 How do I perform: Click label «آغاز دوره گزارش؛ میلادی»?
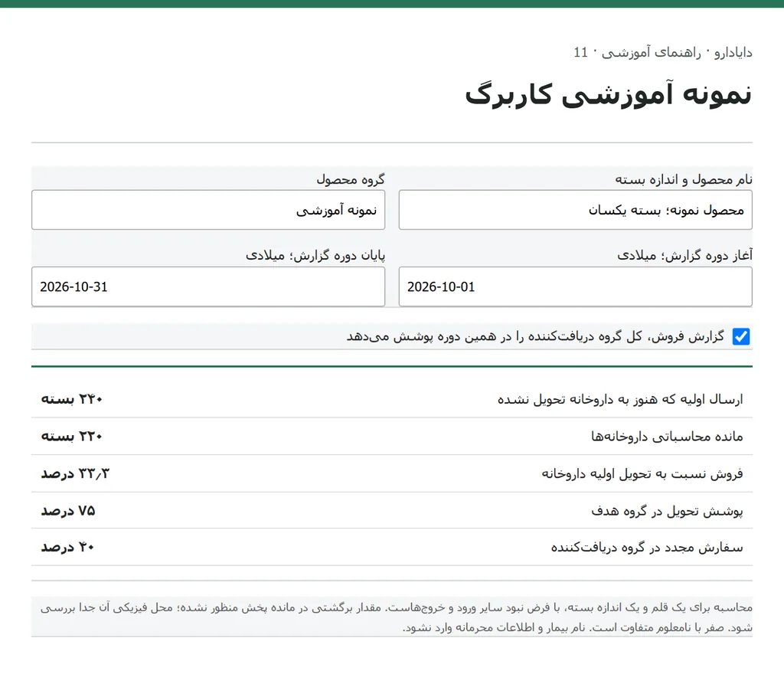pyautogui.click(x=684, y=256)
